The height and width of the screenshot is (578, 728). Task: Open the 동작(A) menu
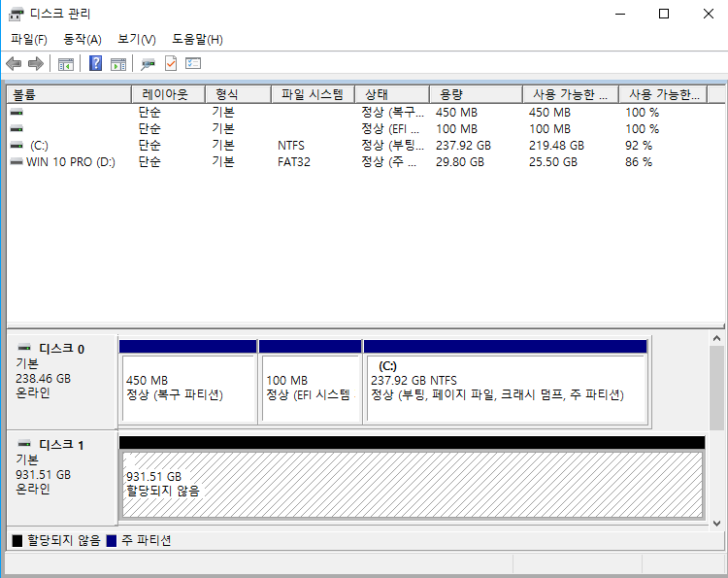pyautogui.click(x=83, y=40)
